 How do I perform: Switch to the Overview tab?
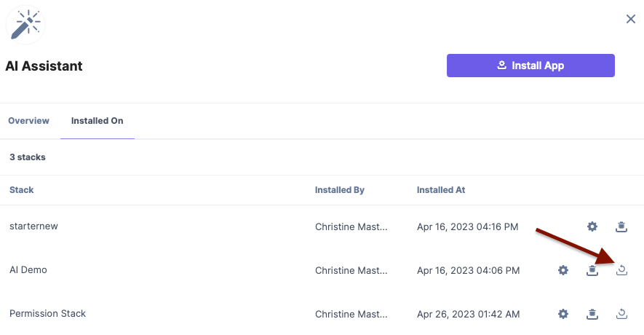point(29,121)
